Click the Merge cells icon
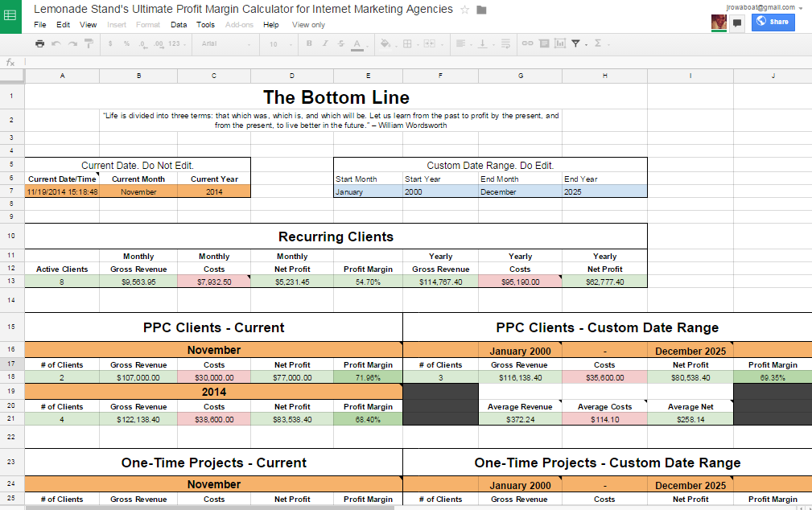 click(x=429, y=43)
